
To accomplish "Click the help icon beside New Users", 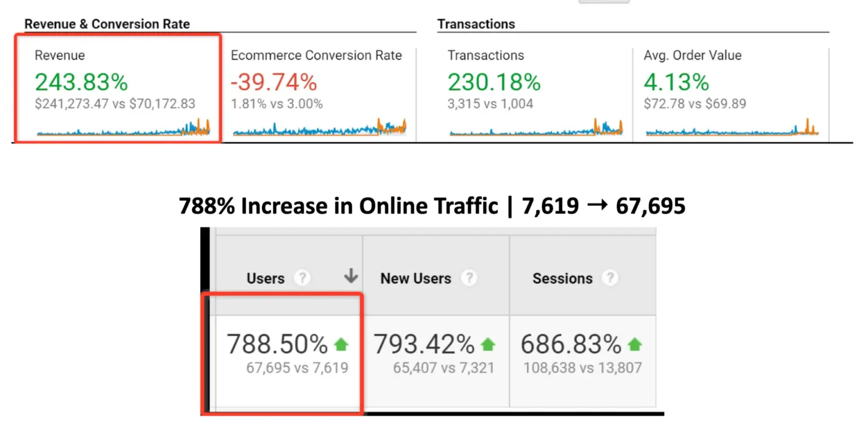I will pos(468,278).
